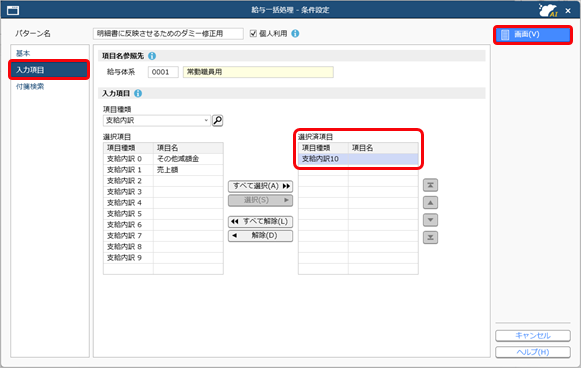Image resolution: width=581 pixels, height=368 pixels.
Task: Select row 支給内訳 6 in 選択項目
Action: pos(163,225)
